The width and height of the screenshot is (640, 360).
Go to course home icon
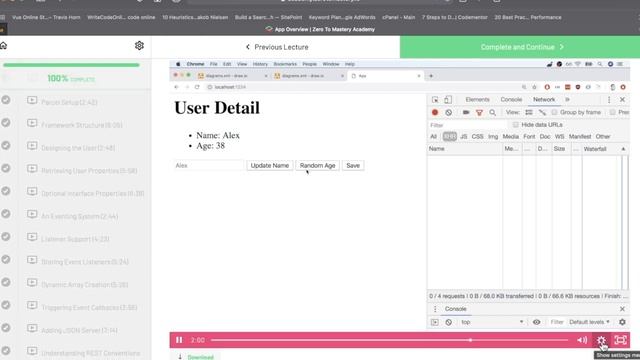(x=4, y=45)
